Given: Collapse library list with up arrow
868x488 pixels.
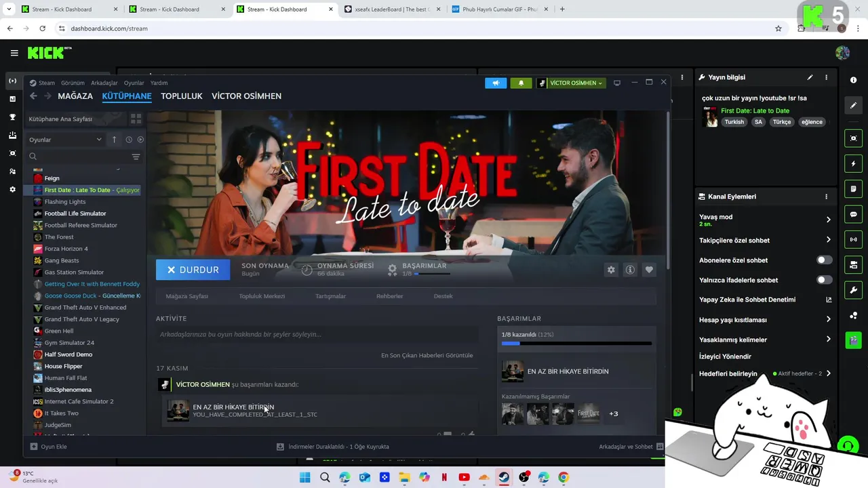Looking at the screenshot, I should 114,140.
